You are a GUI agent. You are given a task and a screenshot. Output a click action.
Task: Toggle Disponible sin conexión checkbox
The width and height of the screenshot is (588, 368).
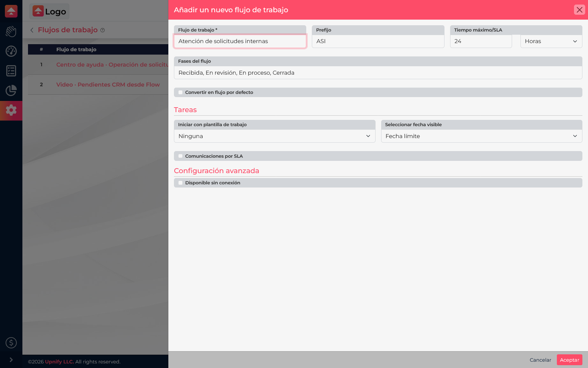click(x=181, y=183)
